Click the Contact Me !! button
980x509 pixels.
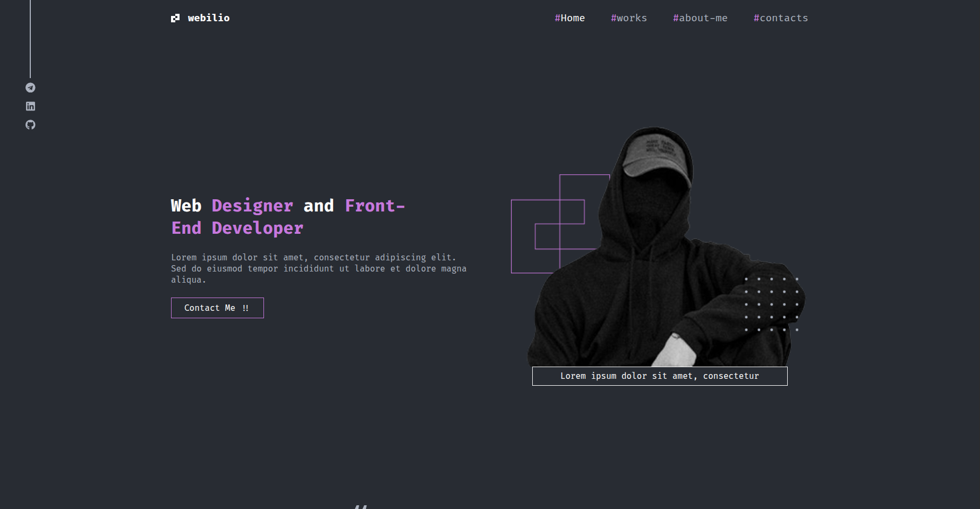[217, 308]
